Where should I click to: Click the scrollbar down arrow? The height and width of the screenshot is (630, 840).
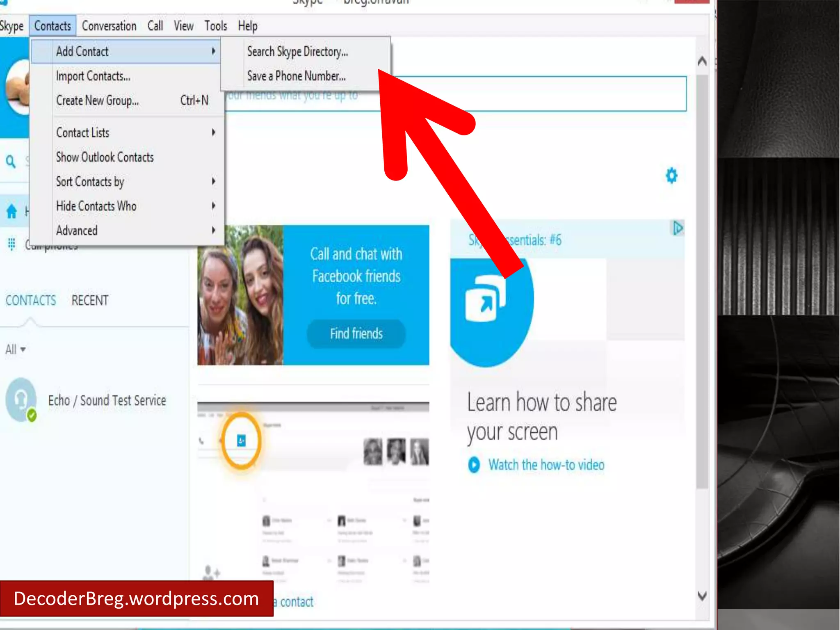click(702, 596)
